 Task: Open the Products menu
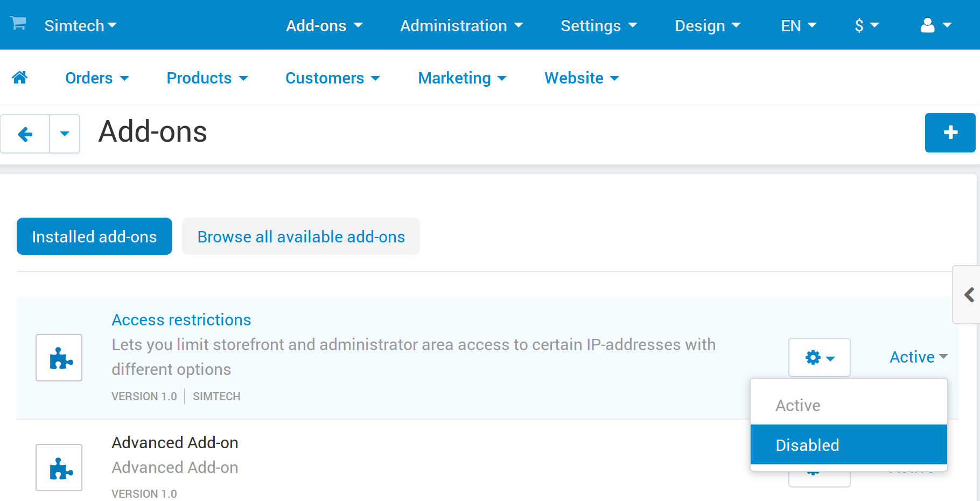(207, 78)
